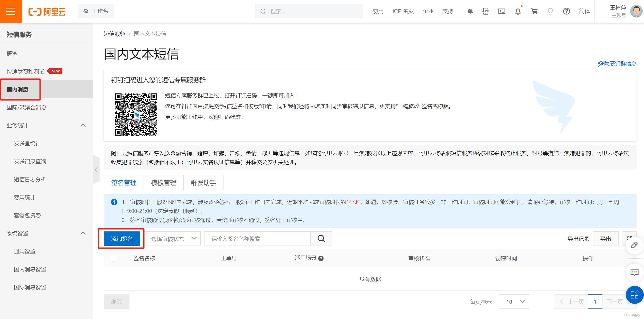Click the 短信服务 breadcrumb link
The width and height of the screenshot is (644, 319).
point(114,34)
